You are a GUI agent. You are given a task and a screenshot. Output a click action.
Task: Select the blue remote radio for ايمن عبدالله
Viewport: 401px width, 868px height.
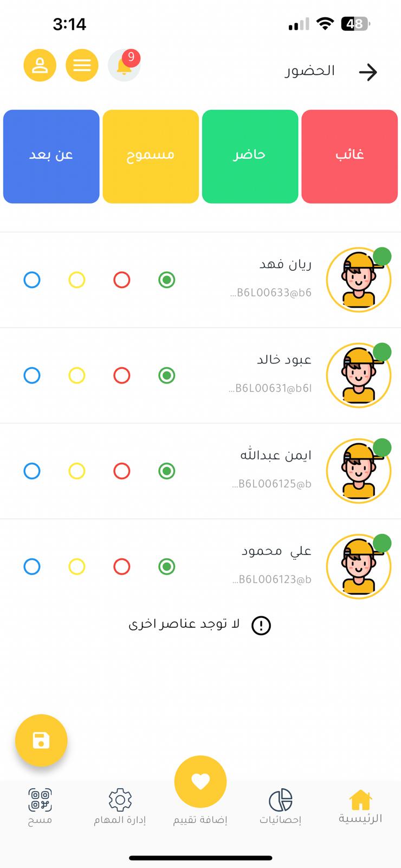click(32, 471)
